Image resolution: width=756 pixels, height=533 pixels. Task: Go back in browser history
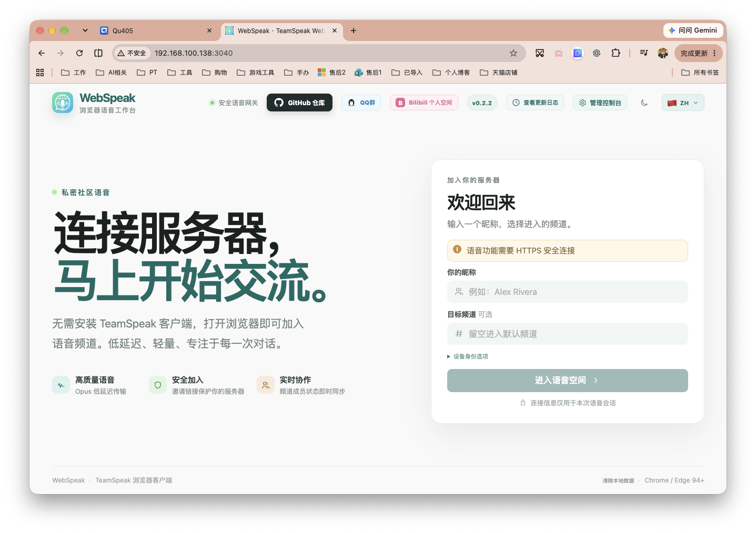[42, 53]
